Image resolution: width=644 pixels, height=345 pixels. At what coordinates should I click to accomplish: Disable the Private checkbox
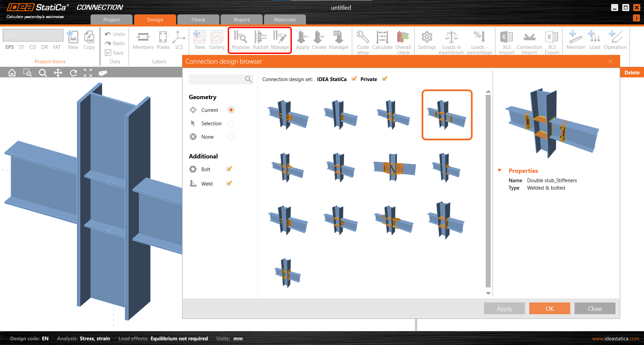(384, 79)
